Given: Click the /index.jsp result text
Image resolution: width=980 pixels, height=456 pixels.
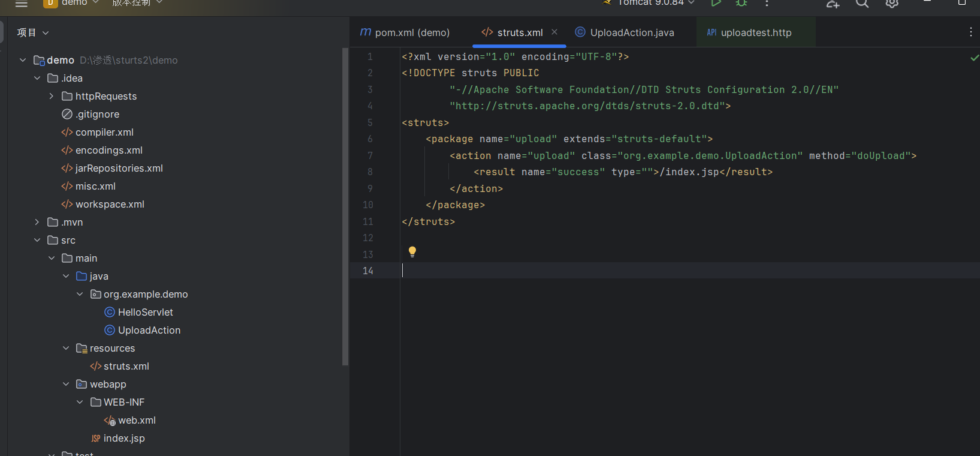Looking at the screenshot, I should tap(689, 172).
